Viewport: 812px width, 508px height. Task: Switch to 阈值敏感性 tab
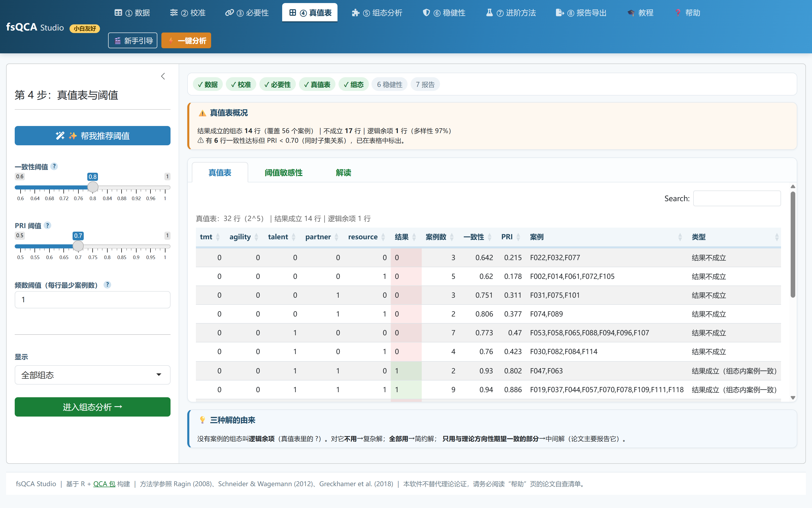(x=283, y=173)
